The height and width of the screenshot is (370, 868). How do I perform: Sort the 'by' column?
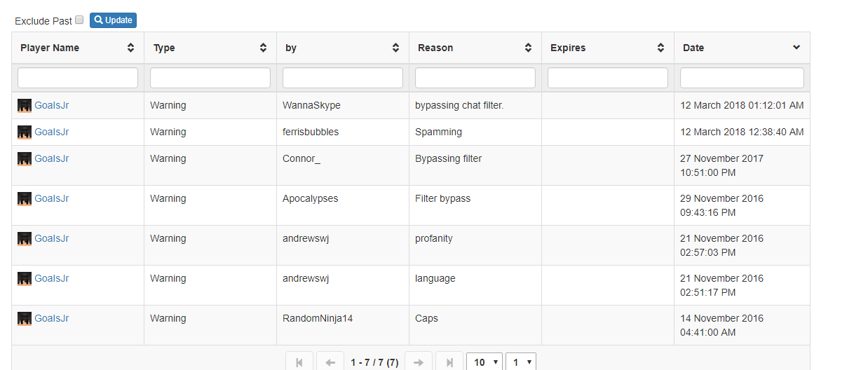click(x=395, y=48)
